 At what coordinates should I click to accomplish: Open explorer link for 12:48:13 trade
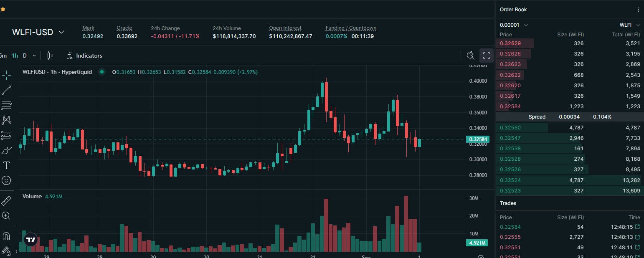click(637, 237)
